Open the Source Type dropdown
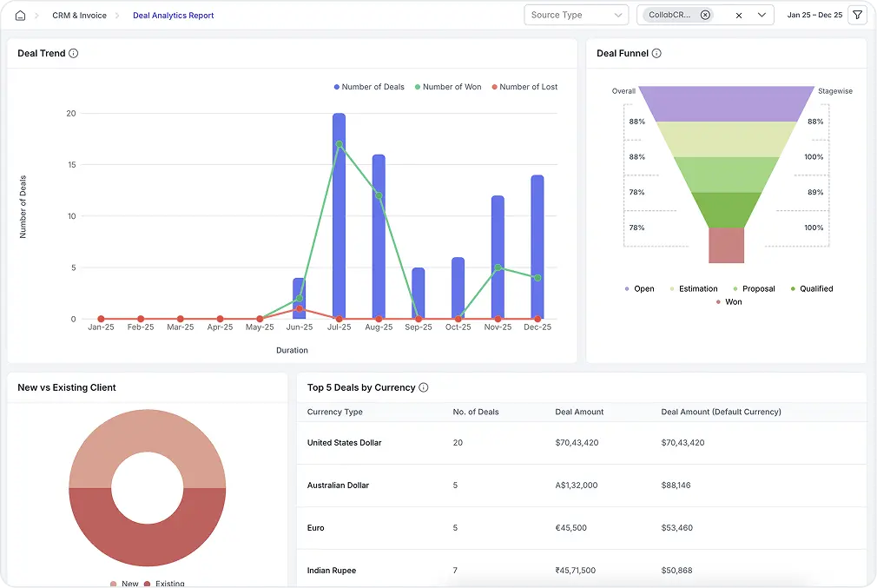877x588 pixels. pos(576,15)
